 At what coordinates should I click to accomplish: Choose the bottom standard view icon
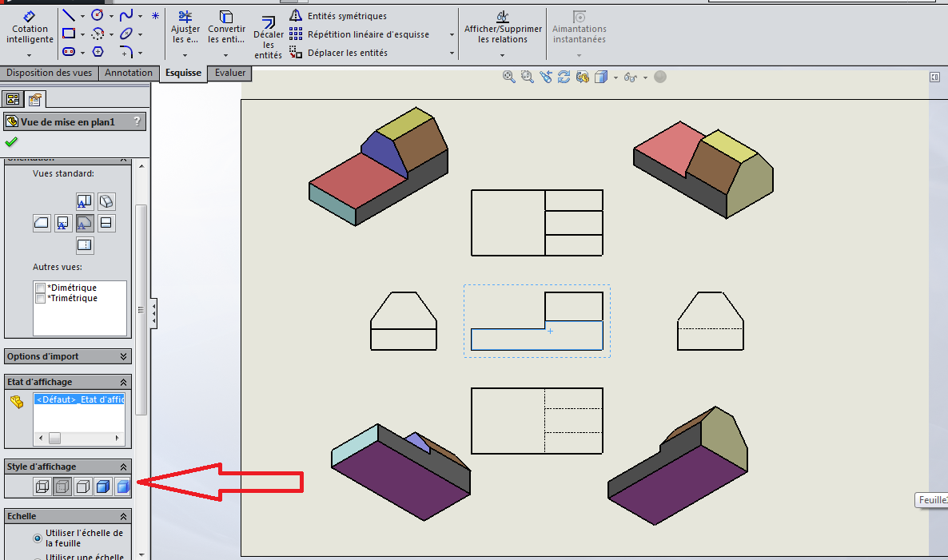pos(85,244)
